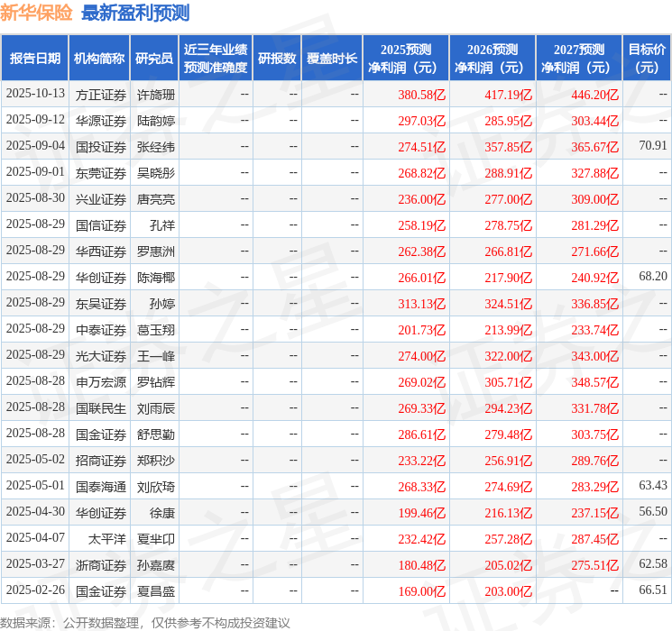Click the analyst name 陈海椰
The image size is (672, 631).
click(155, 278)
